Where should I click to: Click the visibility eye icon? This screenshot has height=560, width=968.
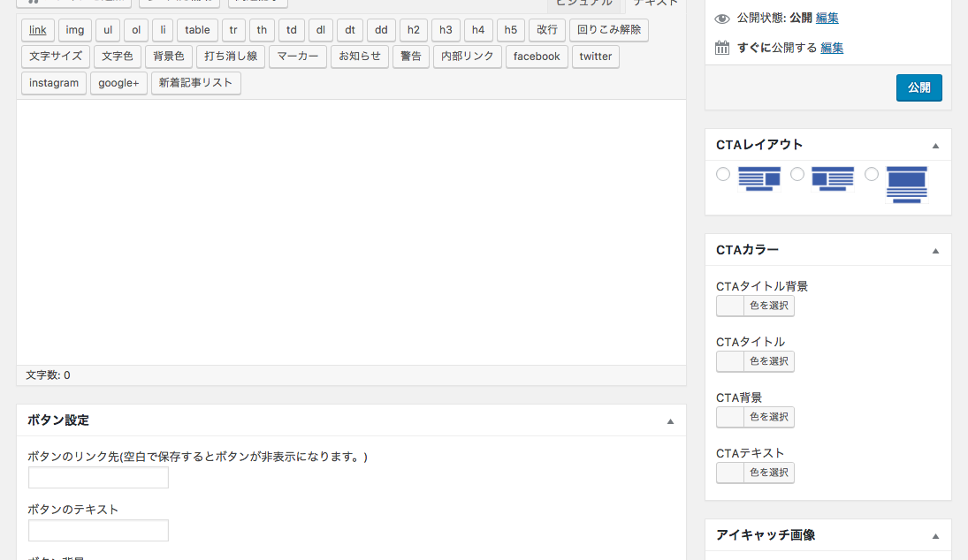tap(721, 19)
